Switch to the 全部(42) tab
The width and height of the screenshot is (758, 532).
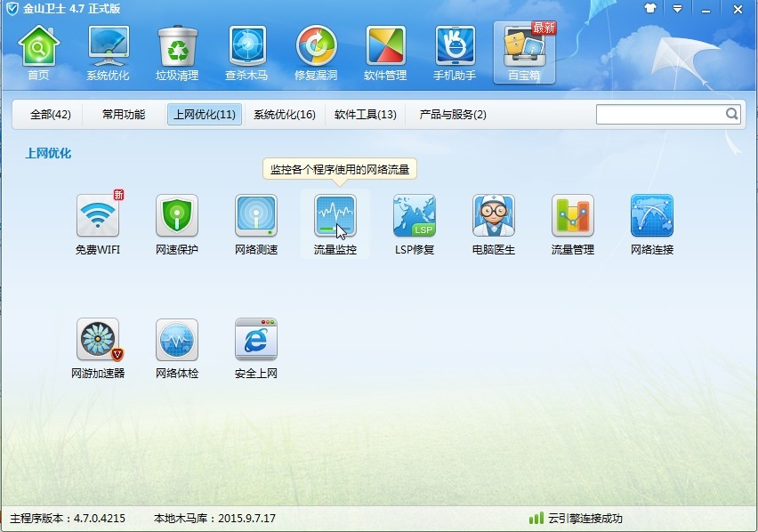pyautogui.click(x=51, y=115)
